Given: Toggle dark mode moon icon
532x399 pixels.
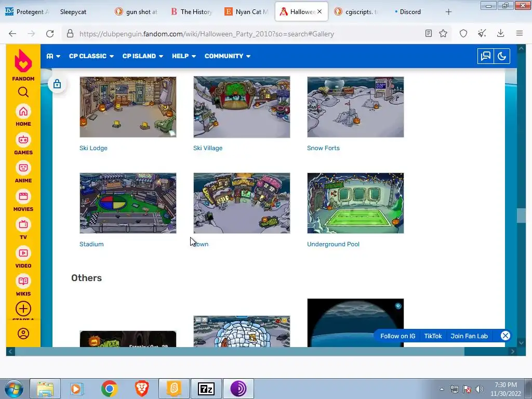Looking at the screenshot, I should click(502, 56).
